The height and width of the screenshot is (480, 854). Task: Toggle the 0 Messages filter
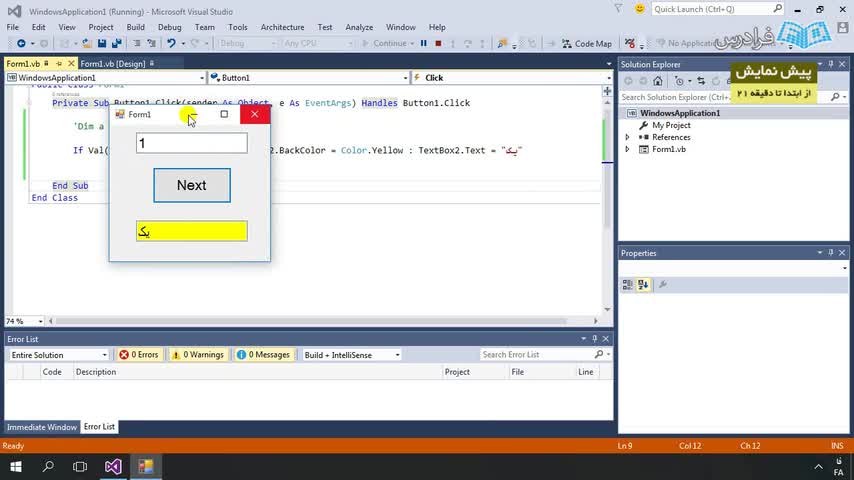[264, 355]
